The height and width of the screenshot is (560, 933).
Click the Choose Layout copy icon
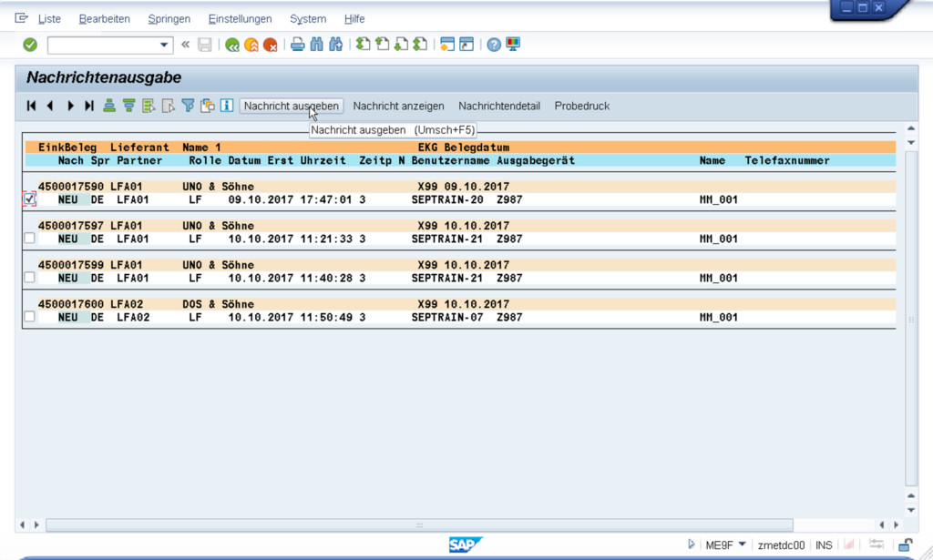[x=208, y=106]
